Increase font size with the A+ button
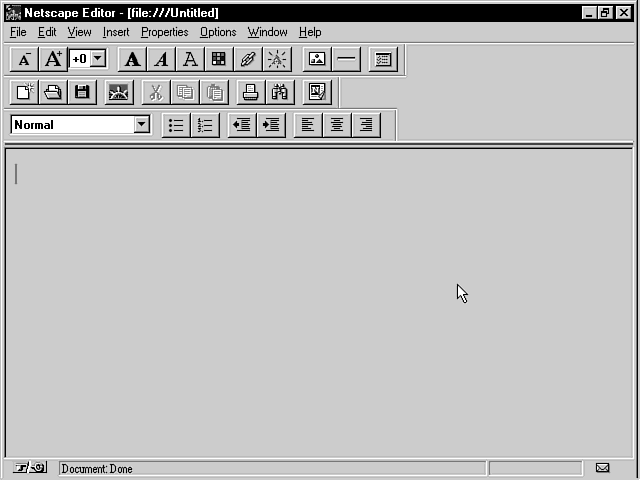 53,60
